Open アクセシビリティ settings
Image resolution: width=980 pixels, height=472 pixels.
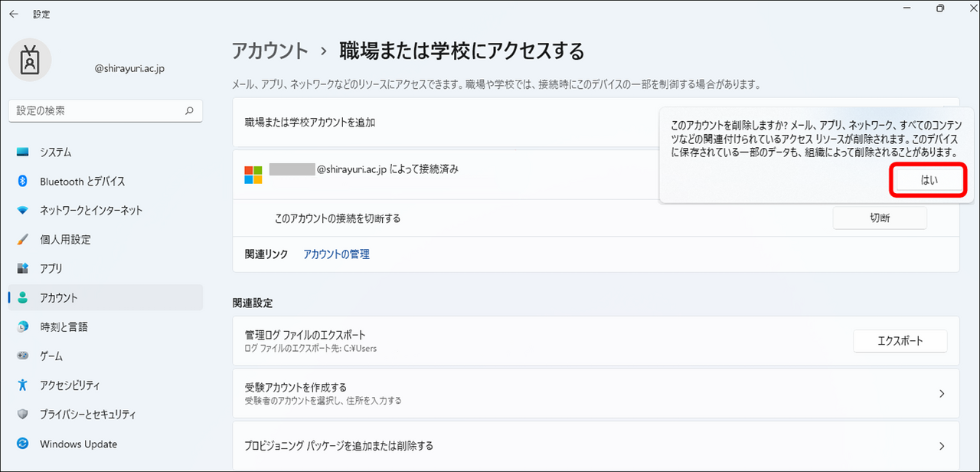(70, 385)
